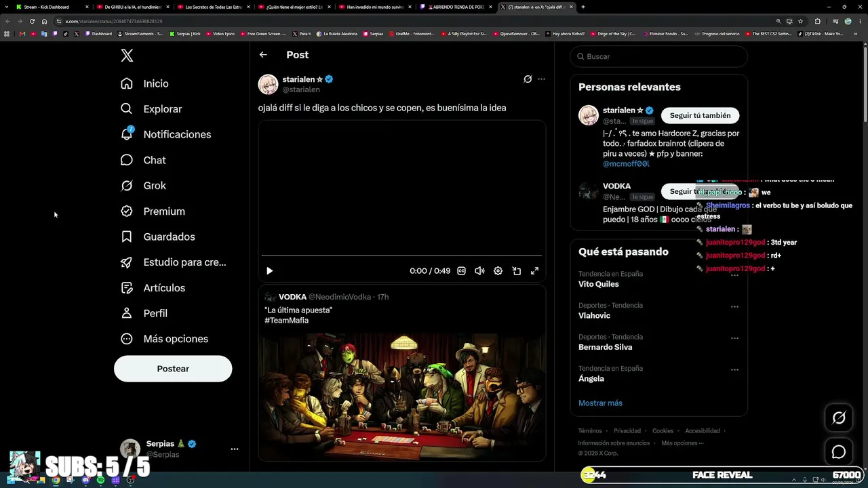Open Perfil in the sidebar
The image size is (868, 488).
(x=144, y=313)
